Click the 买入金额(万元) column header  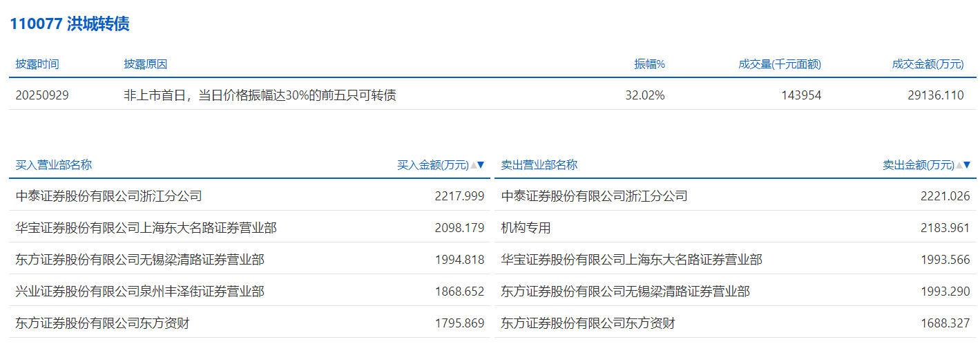432,165
